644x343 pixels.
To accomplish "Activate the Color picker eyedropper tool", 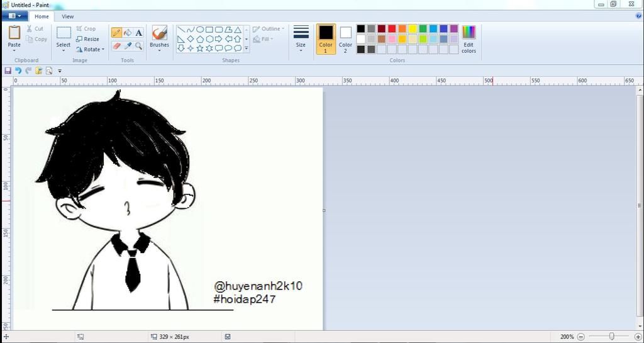I will pyautogui.click(x=128, y=46).
